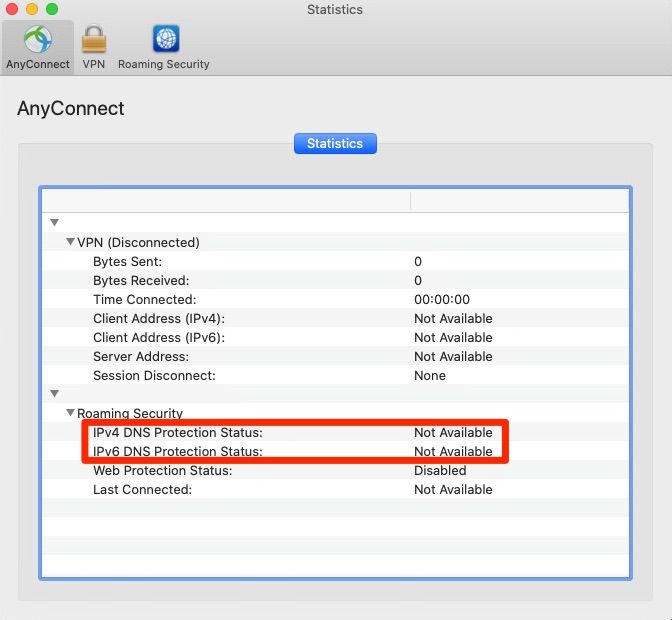
Task: Click the Roaming Security tree heading
Action: pyautogui.click(x=130, y=413)
